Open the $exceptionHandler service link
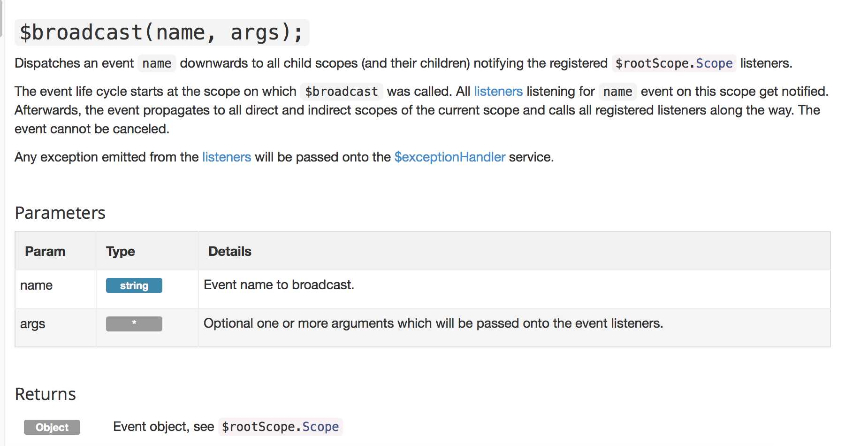Image resolution: width=868 pixels, height=446 pixels. pyautogui.click(x=449, y=157)
